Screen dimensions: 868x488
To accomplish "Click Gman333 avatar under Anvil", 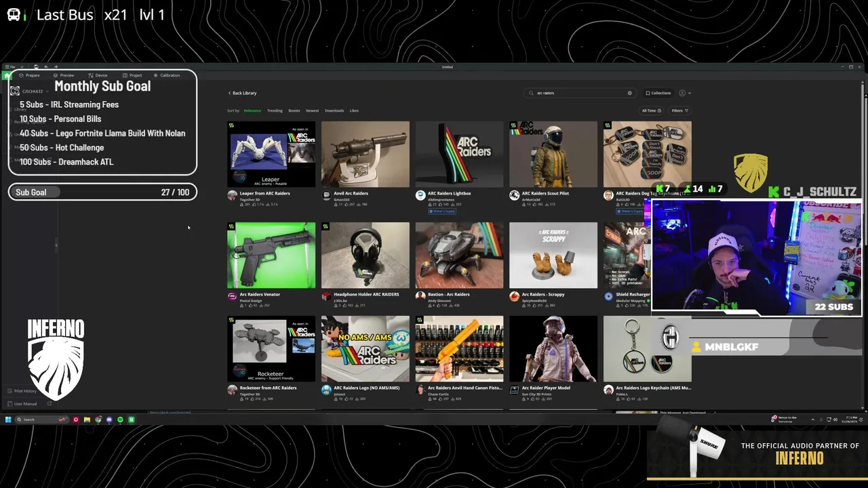I will click(326, 195).
